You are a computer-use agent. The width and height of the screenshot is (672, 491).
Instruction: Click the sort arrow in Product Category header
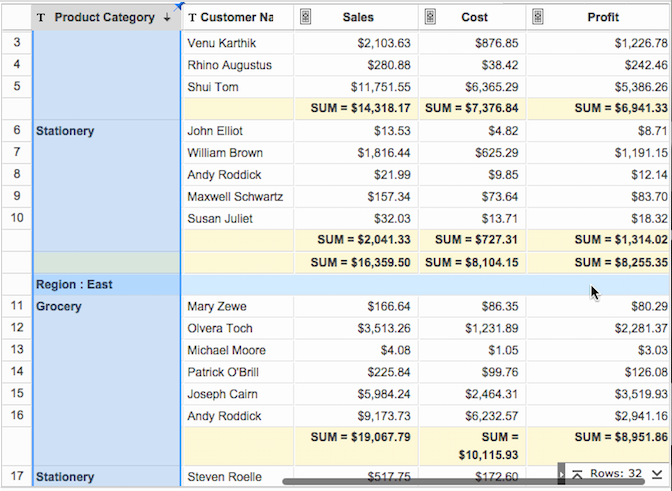(167, 18)
